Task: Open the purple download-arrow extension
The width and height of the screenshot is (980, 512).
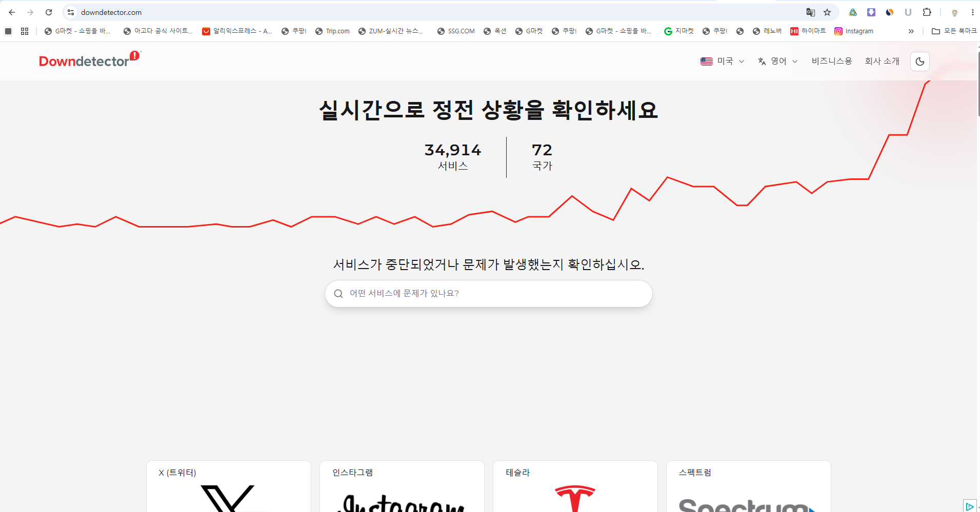Action: click(x=871, y=12)
